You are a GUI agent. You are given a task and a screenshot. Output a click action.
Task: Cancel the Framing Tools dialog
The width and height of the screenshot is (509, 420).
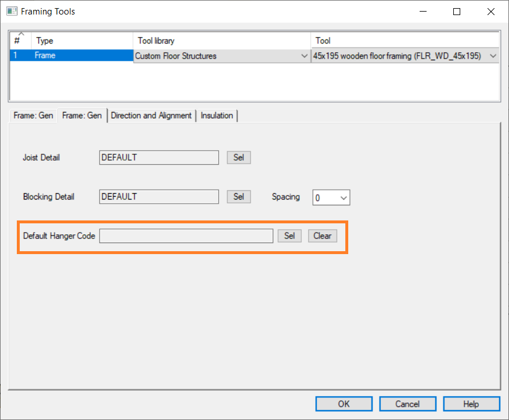pos(407,404)
